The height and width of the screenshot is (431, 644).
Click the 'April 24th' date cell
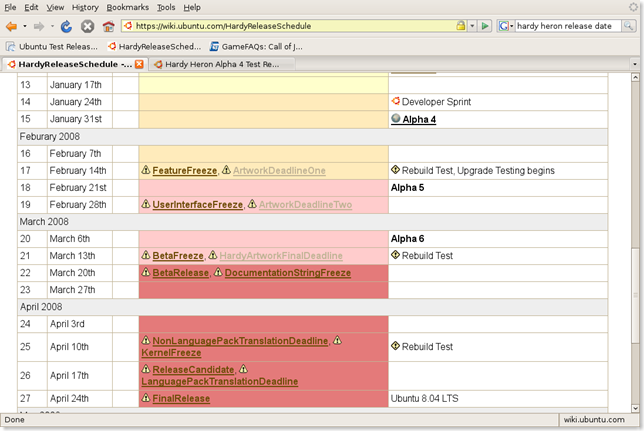(80, 398)
